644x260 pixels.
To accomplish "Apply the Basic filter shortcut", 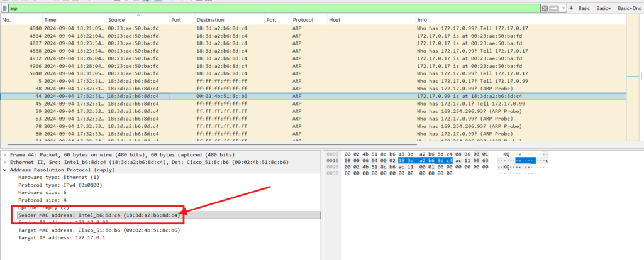I will pyautogui.click(x=584, y=8).
